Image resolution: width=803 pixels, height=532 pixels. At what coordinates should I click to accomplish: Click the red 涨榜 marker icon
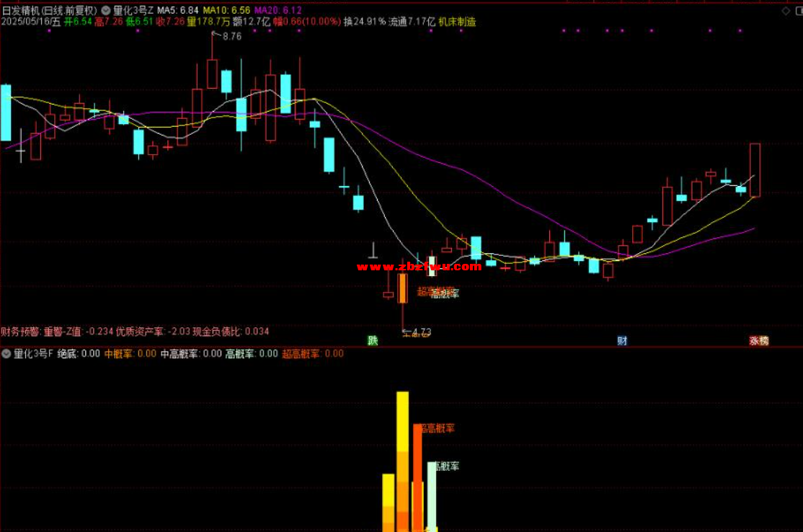758,340
